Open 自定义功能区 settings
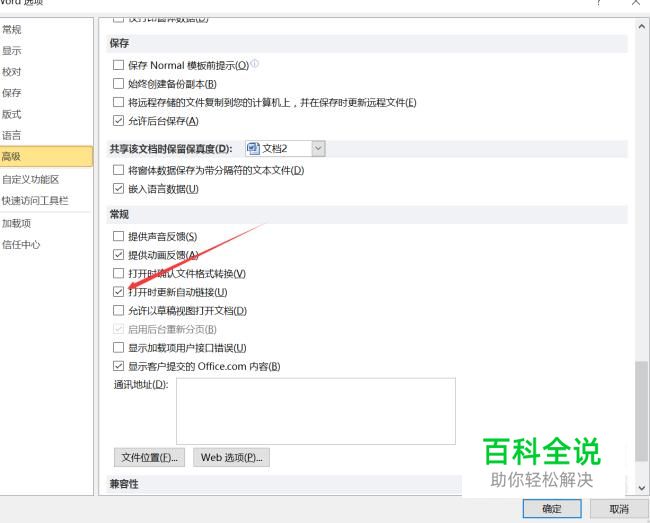The width and height of the screenshot is (650, 523). click(x=31, y=179)
